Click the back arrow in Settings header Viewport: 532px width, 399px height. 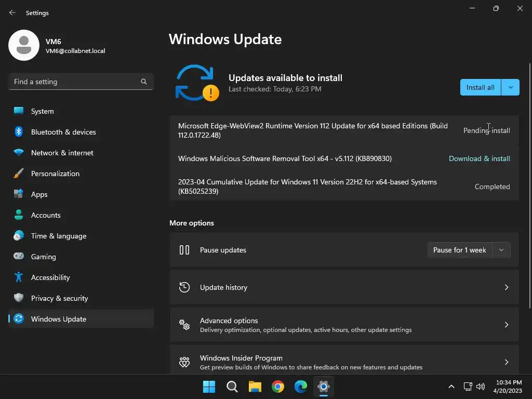click(12, 12)
